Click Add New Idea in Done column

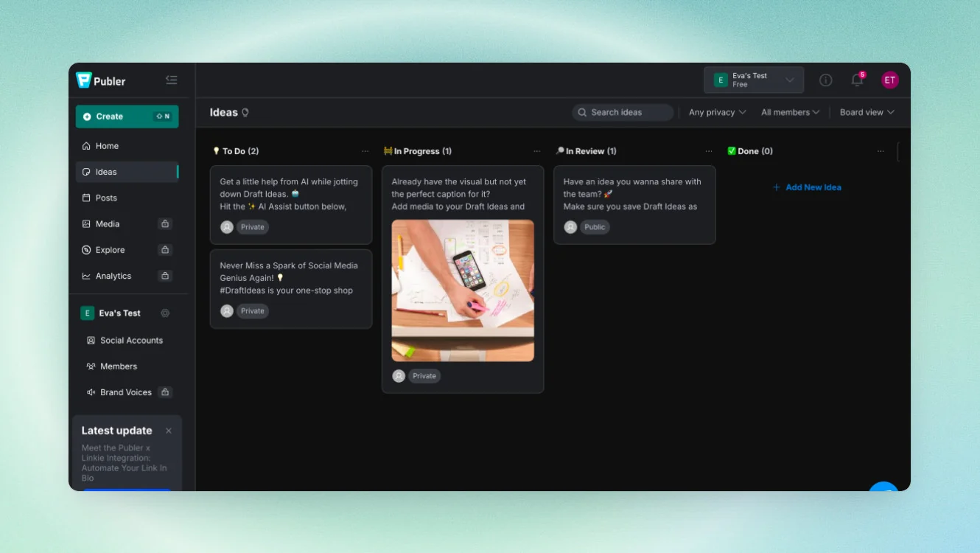pos(807,187)
